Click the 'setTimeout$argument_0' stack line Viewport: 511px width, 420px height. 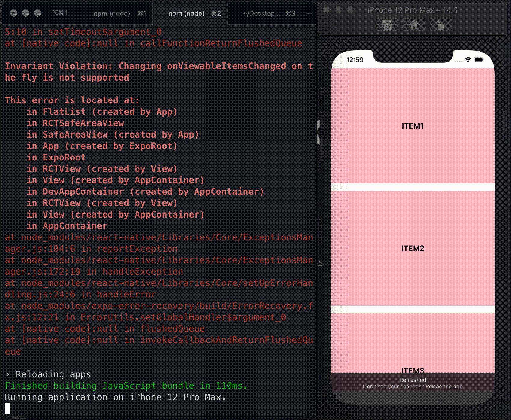pos(83,32)
